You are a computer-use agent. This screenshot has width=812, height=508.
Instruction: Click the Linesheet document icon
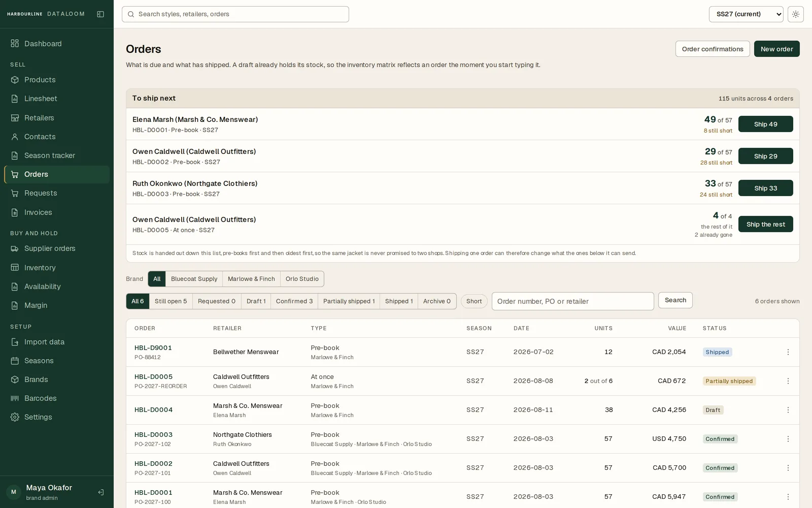coord(15,99)
